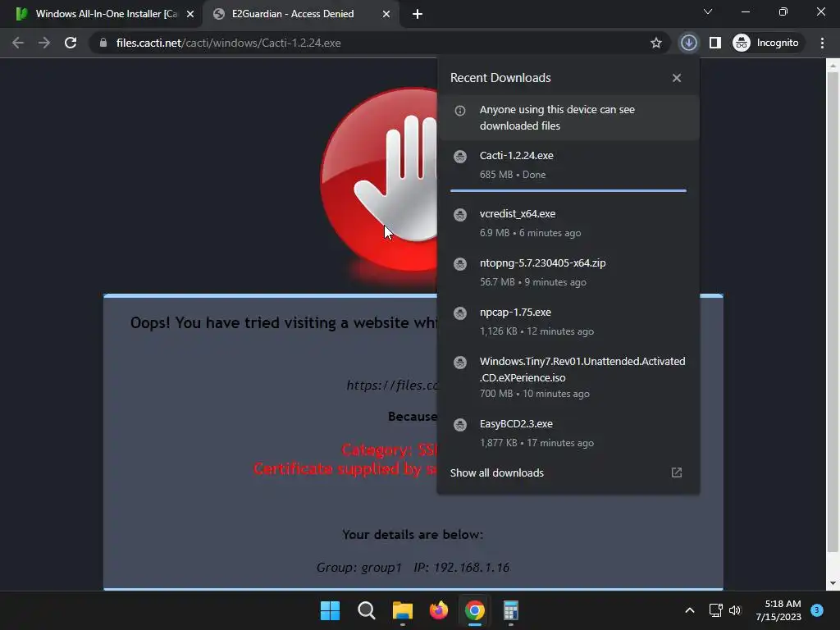Click the page vertical scrollbar
The image size is (840, 630).
pyautogui.click(x=833, y=313)
